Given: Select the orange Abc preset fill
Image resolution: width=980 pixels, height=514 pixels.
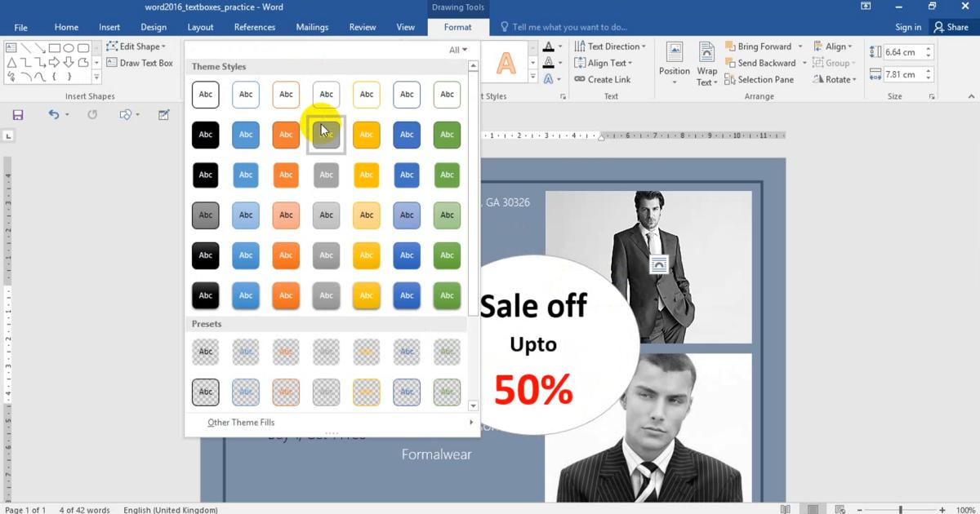Looking at the screenshot, I should click(x=286, y=352).
